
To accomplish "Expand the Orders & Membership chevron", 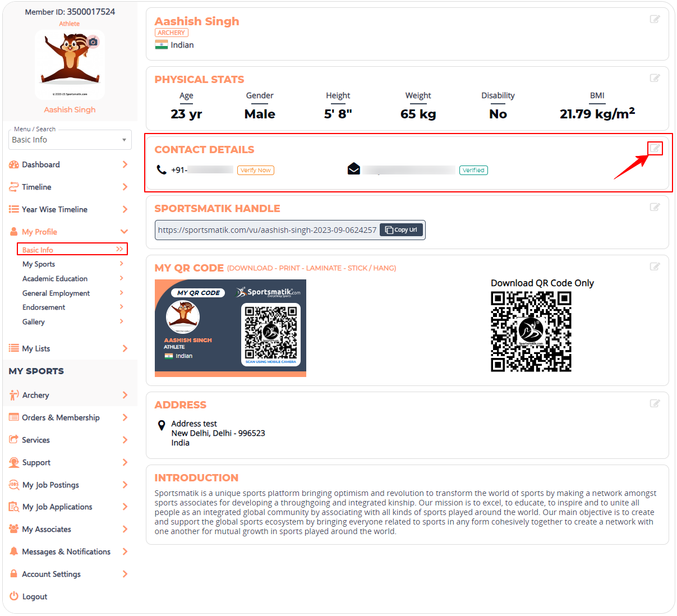I will [125, 417].
